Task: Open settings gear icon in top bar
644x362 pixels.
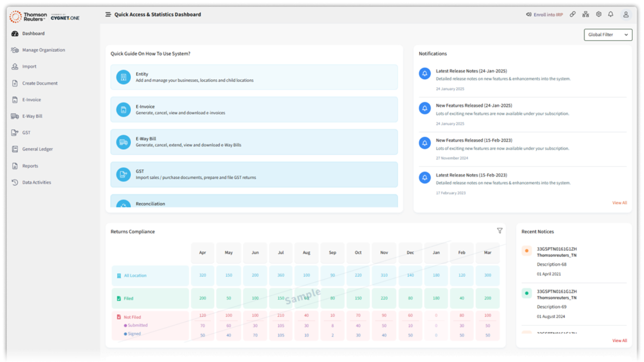Action: click(x=599, y=15)
